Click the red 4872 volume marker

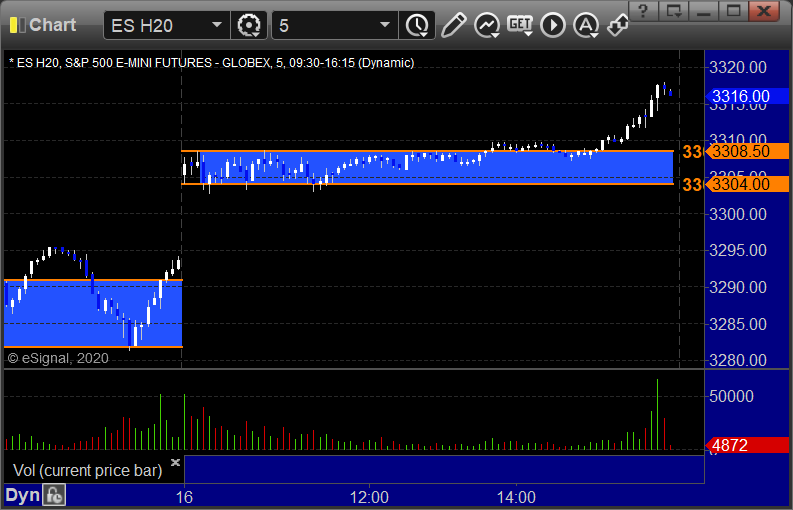click(746, 445)
